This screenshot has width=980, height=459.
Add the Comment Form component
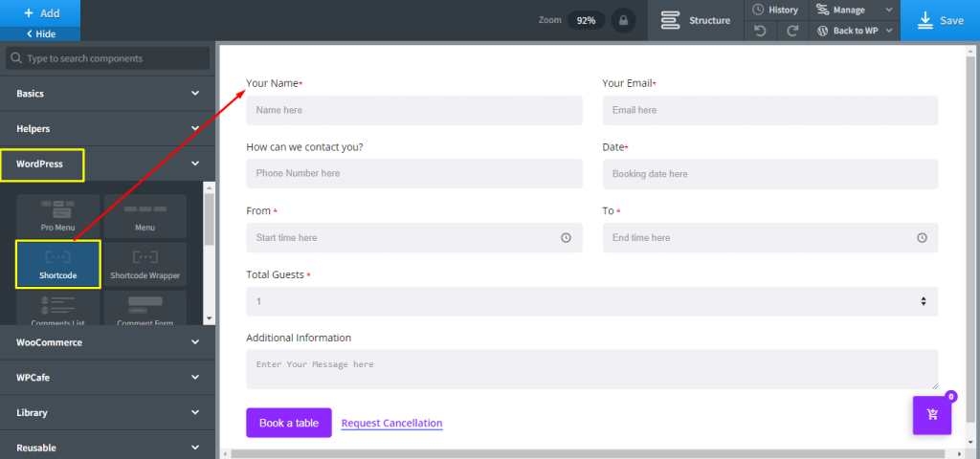145,308
